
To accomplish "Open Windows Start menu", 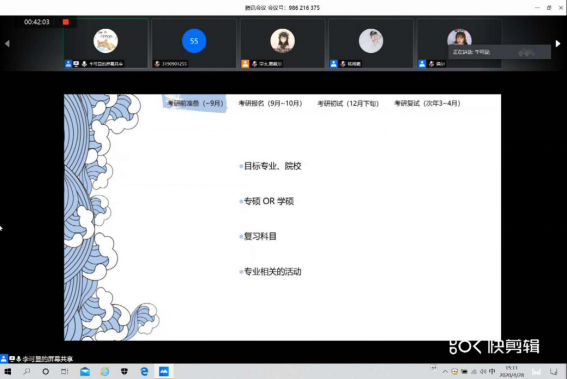I will click(8, 371).
